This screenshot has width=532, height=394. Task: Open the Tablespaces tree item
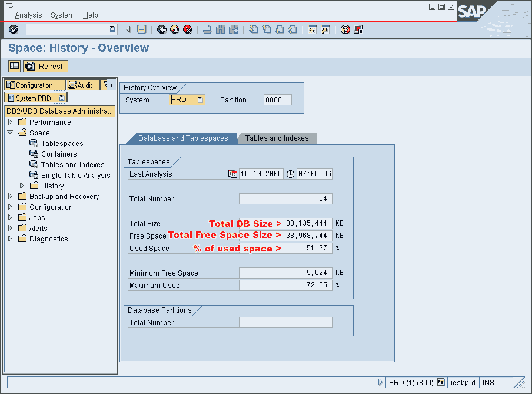[x=62, y=143]
